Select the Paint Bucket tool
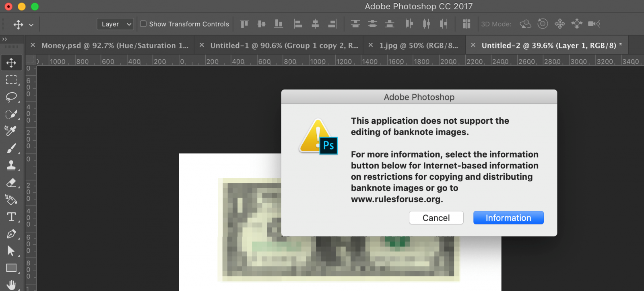The height and width of the screenshot is (291, 644). [x=11, y=200]
